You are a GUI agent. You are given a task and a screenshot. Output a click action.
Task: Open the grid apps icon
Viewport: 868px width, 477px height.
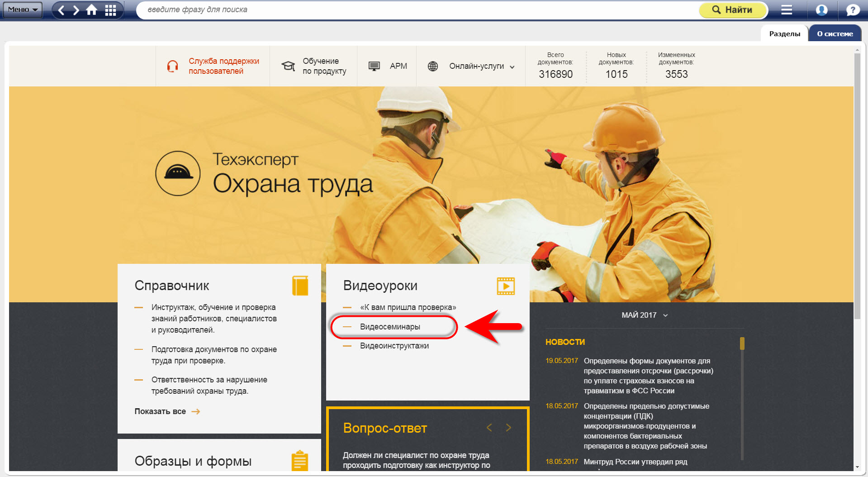(110, 10)
